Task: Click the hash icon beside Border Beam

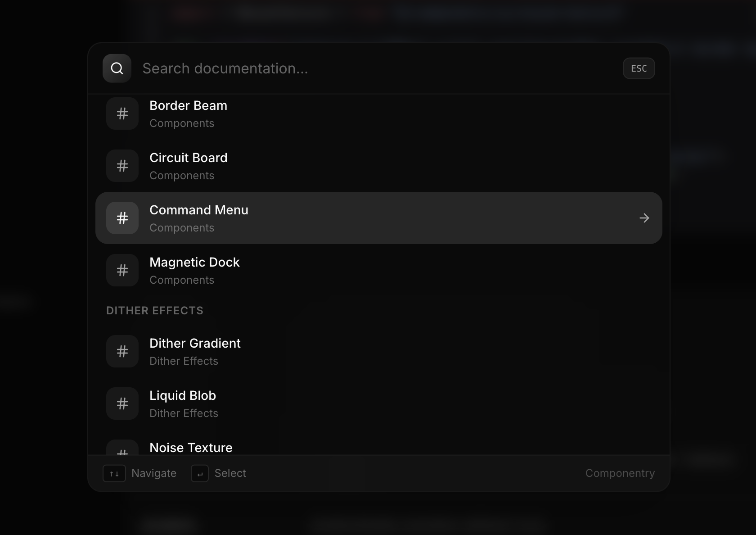Action: pos(122,114)
